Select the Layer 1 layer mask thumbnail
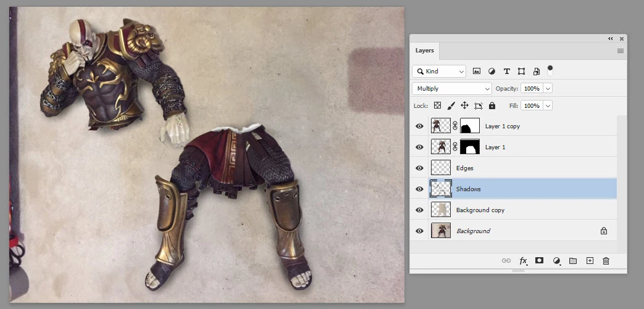 pyautogui.click(x=470, y=147)
